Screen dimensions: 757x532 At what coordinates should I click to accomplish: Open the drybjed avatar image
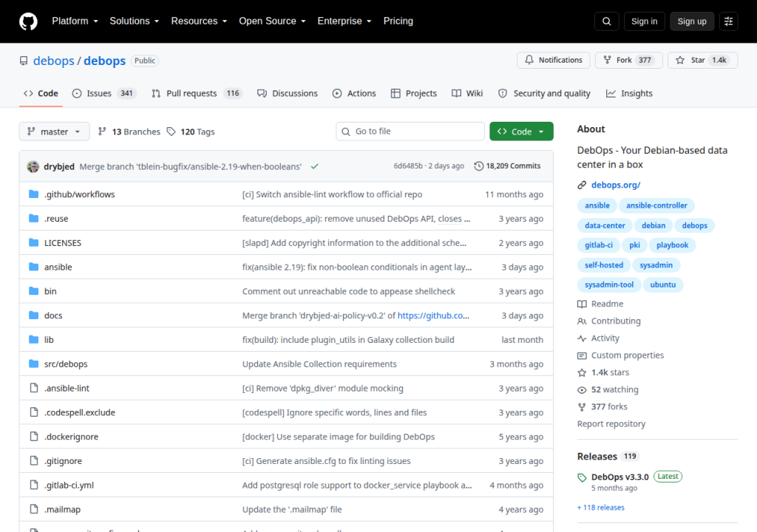click(33, 166)
